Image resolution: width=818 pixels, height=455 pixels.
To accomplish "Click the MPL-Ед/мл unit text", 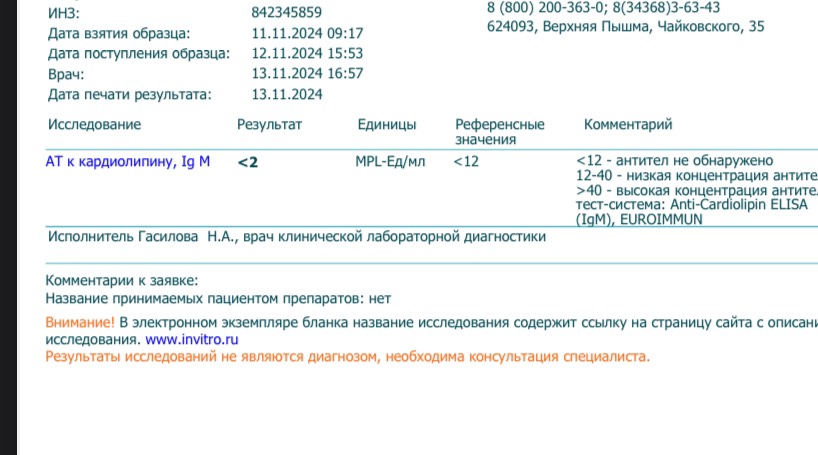I will (390, 161).
